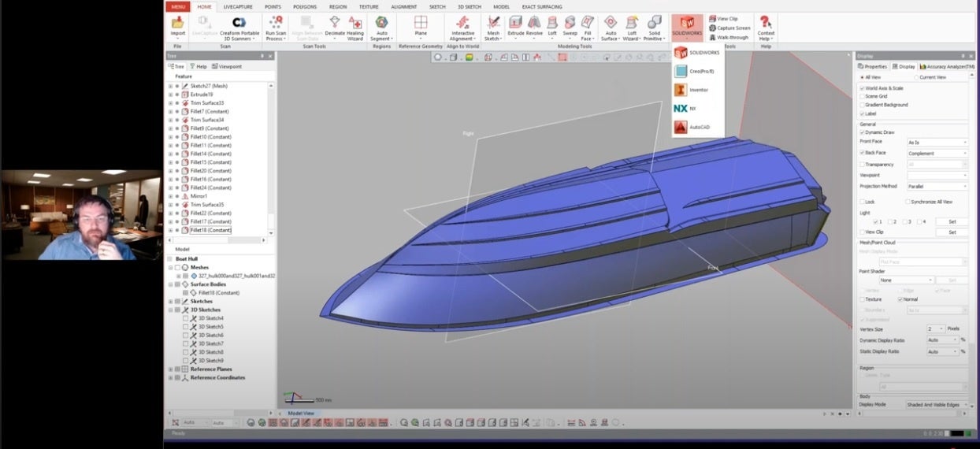Open the Healing Wizard
Image resolution: width=980 pixels, height=449 pixels.
click(x=355, y=23)
